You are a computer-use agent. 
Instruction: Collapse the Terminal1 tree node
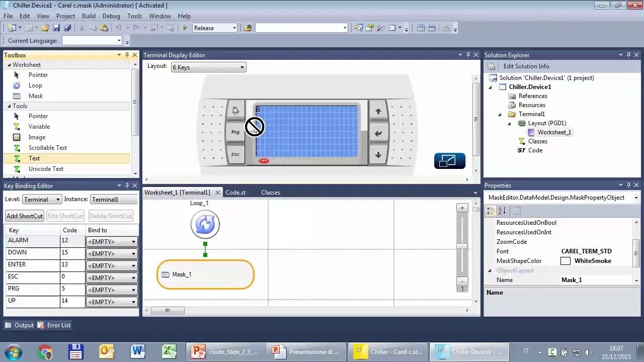coord(500,114)
